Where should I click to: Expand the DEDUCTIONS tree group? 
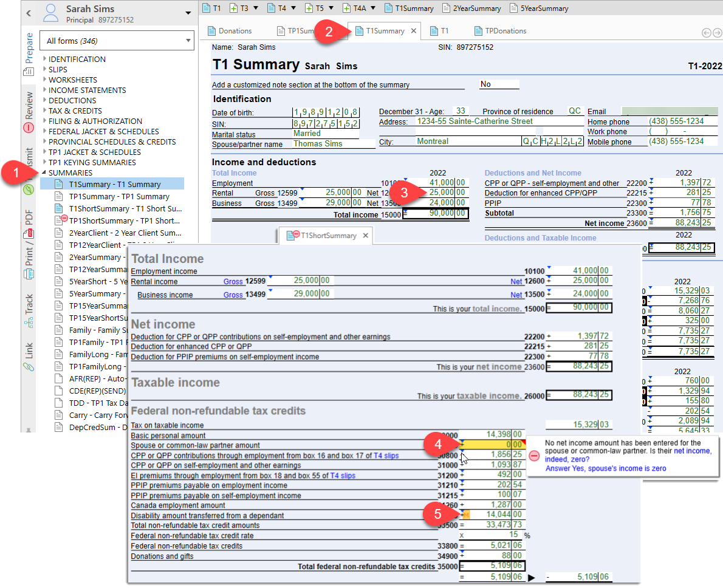pyautogui.click(x=45, y=100)
